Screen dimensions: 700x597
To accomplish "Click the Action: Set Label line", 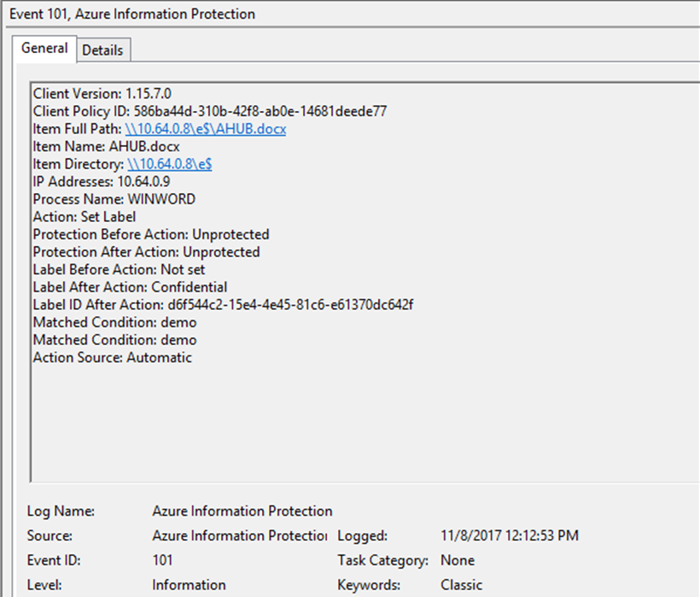I will point(85,217).
